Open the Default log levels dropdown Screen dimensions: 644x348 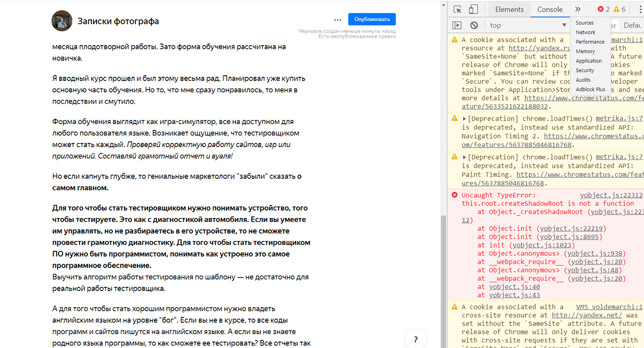[632, 25]
